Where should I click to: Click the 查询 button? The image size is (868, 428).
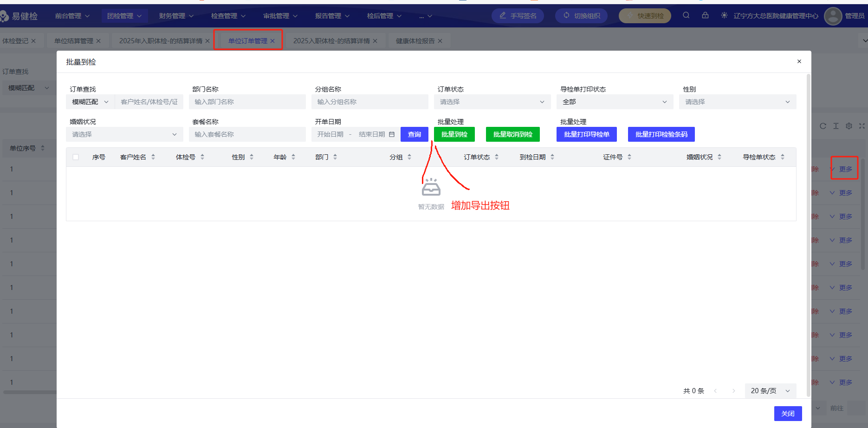[x=415, y=134]
